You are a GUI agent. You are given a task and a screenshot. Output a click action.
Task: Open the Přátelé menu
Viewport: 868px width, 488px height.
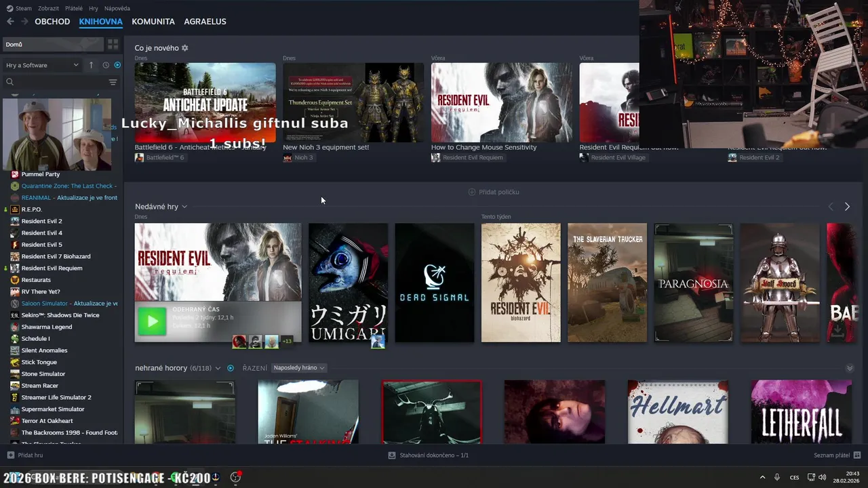[74, 8]
